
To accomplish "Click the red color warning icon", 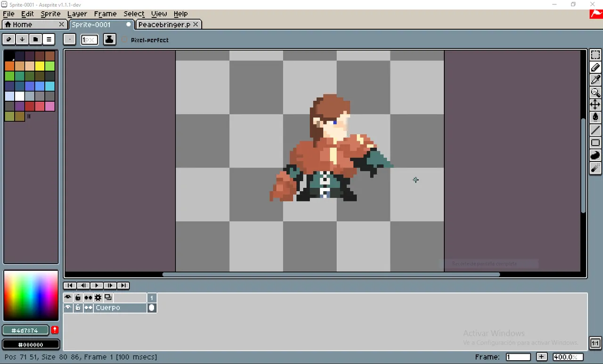I will [x=55, y=330].
